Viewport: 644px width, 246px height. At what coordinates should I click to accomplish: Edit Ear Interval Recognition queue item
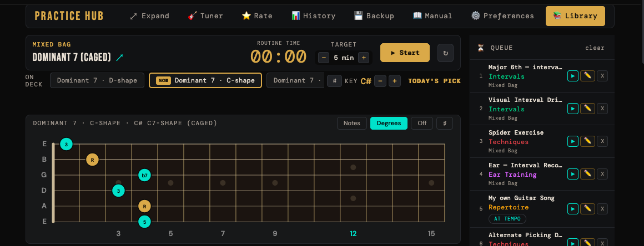(587, 174)
